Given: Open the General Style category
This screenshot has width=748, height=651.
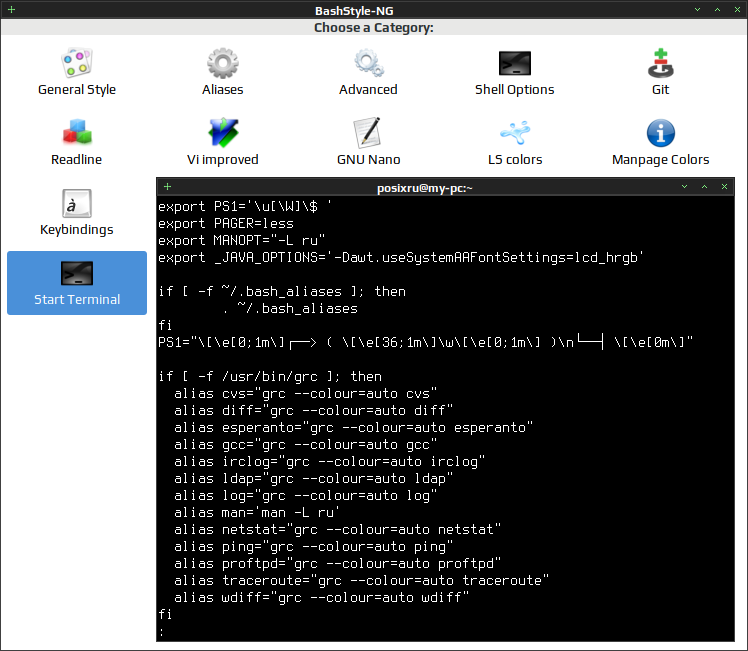Looking at the screenshot, I should tap(76, 72).
